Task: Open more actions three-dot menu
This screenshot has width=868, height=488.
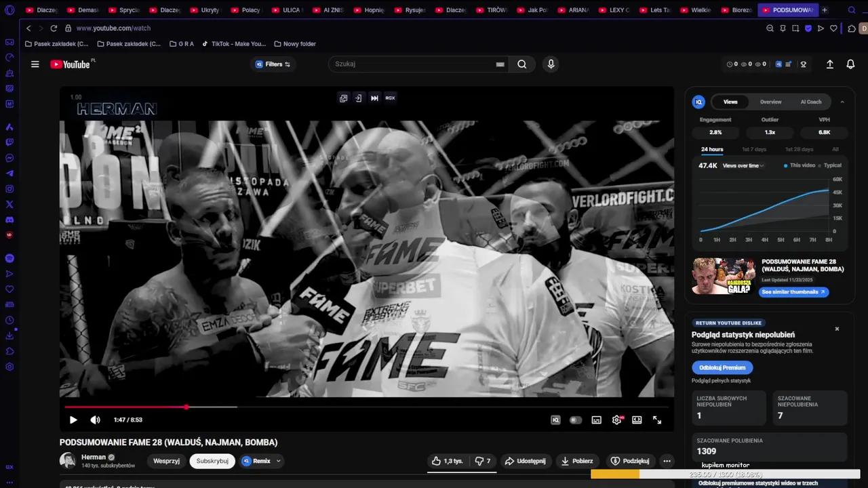Action: tap(667, 461)
